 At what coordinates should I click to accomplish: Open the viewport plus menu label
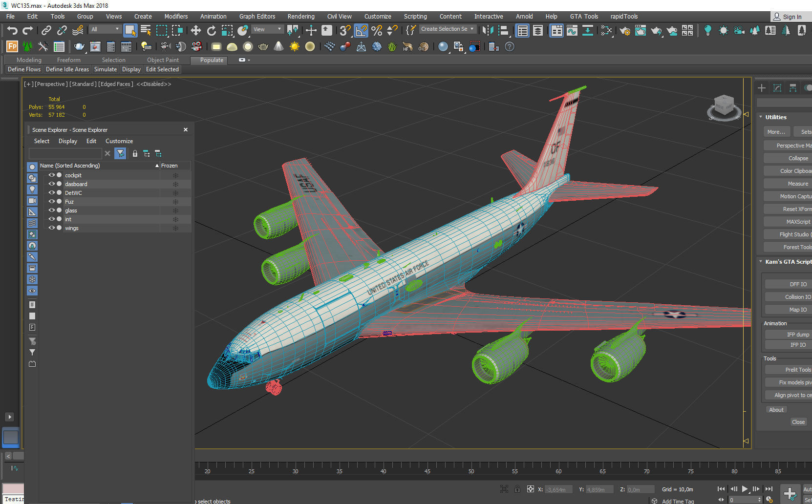(x=29, y=84)
